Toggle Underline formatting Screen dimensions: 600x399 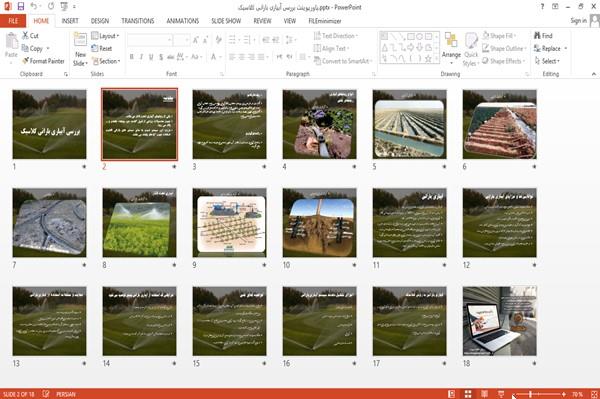pos(151,57)
